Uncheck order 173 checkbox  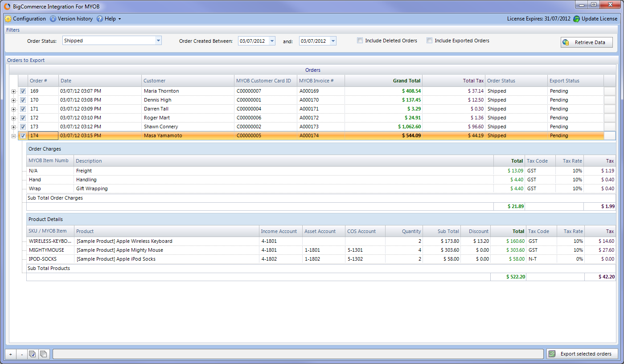coord(23,127)
